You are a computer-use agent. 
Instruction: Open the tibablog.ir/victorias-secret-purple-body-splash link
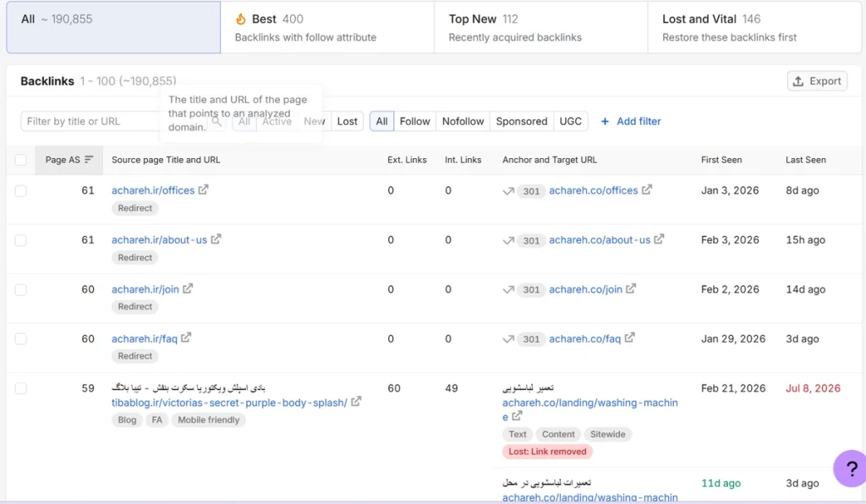229,403
